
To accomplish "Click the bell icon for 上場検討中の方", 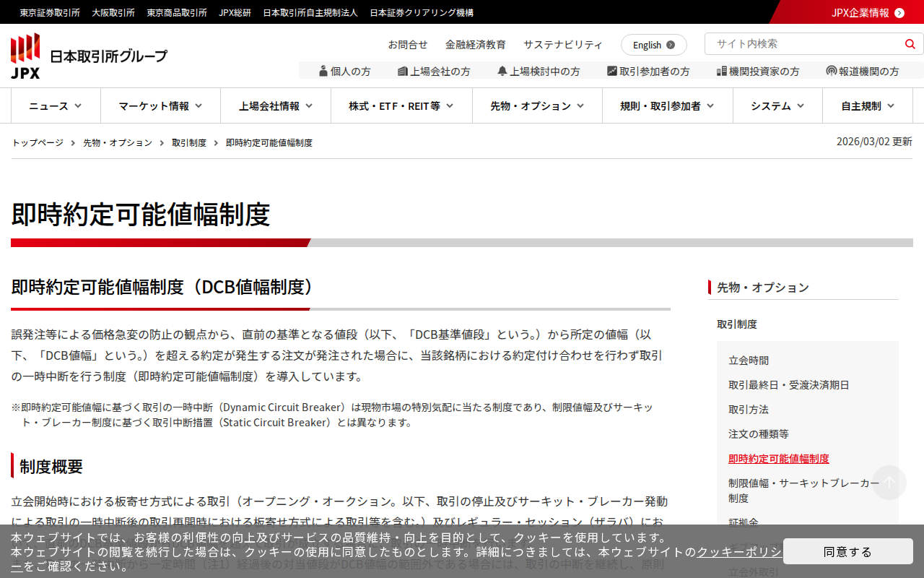I will (502, 71).
